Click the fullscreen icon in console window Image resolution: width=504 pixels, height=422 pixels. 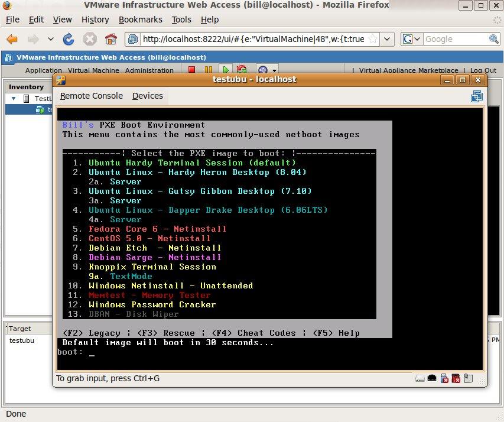(476, 96)
